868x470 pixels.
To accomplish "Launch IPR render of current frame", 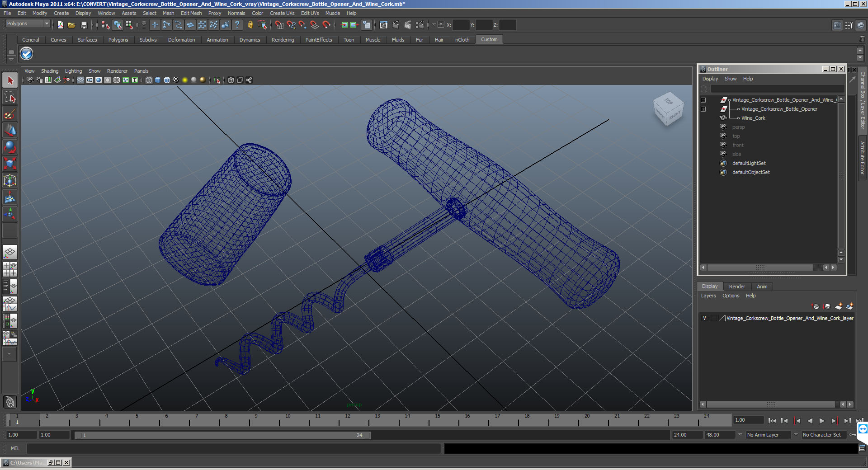I will [x=408, y=25].
